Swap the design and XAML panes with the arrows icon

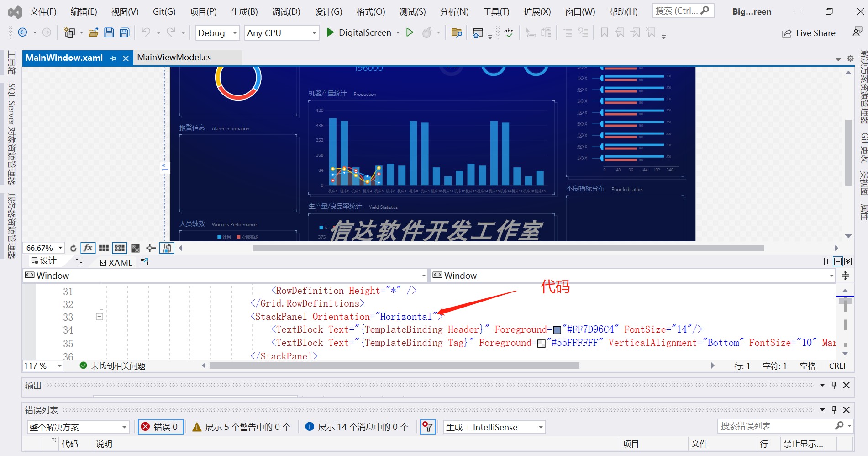coord(79,261)
